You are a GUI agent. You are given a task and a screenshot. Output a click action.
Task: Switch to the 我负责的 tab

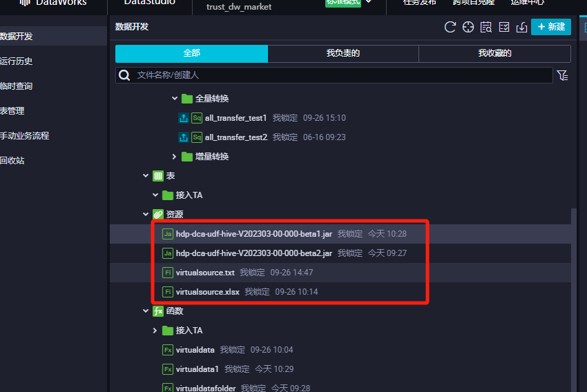click(343, 54)
